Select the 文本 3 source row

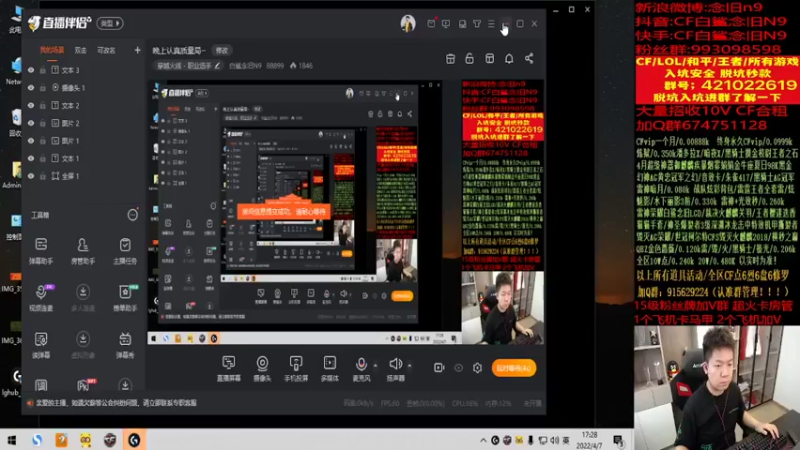coord(84,70)
